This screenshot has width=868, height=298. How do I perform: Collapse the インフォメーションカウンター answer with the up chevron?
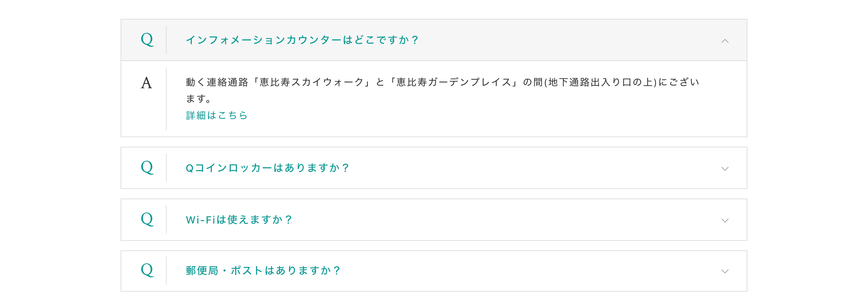(x=724, y=41)
